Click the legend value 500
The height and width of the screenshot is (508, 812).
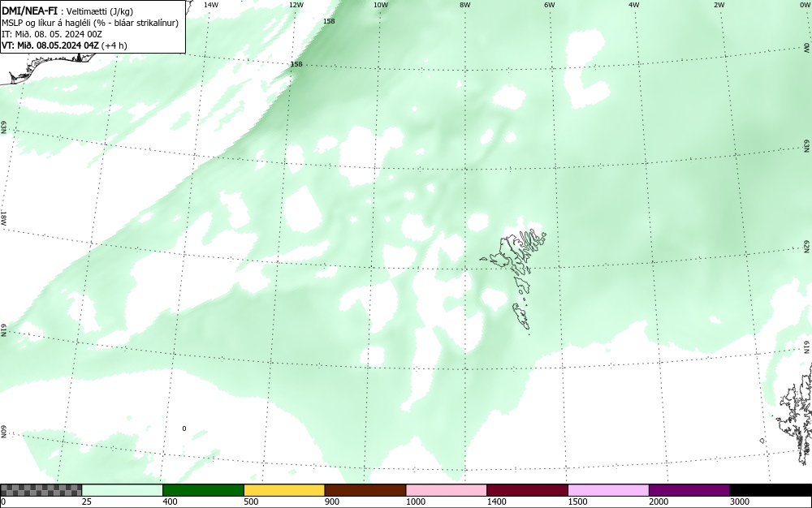click(251, 502)
